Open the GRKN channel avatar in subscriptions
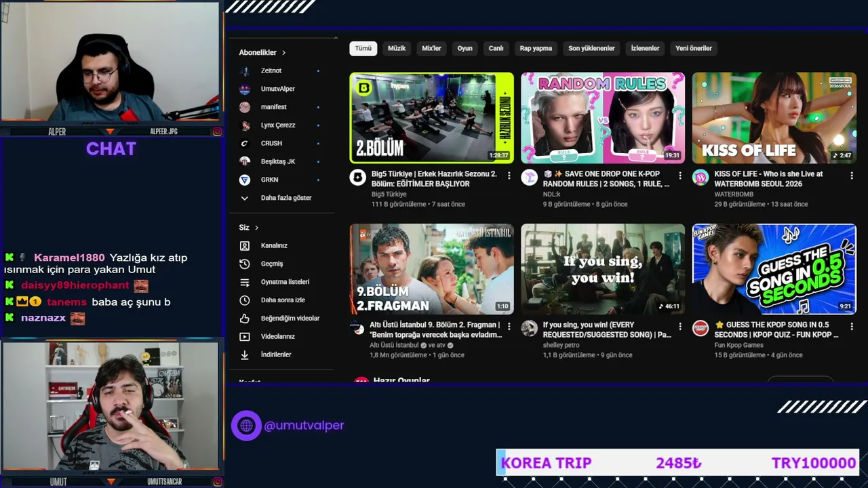The height and width of the screenshot is (488, 868). (x=245, y=180)
